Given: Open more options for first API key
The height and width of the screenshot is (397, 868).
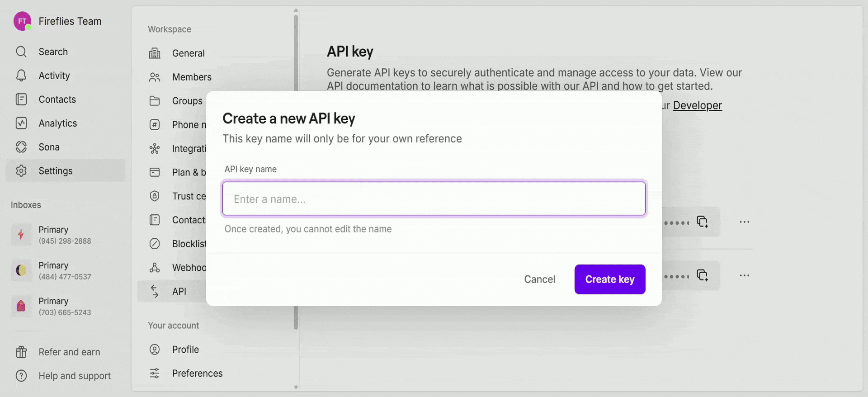Looking at the screenshot, I should coord(744,222).
